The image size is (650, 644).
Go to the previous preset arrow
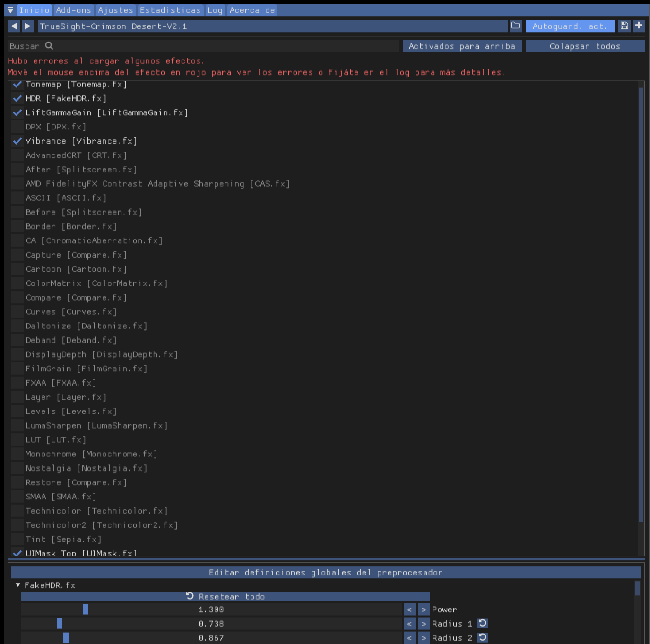(x=14, y=26)
